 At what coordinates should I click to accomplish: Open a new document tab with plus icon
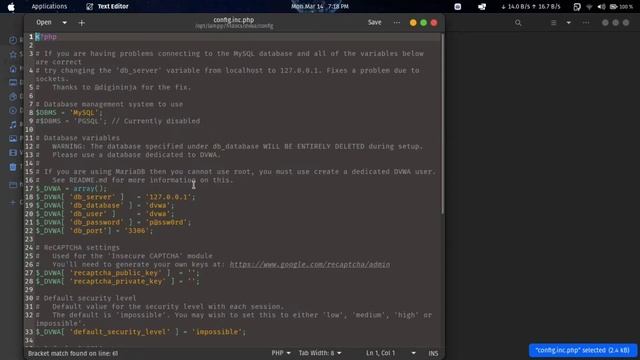[x=82, y=23]
